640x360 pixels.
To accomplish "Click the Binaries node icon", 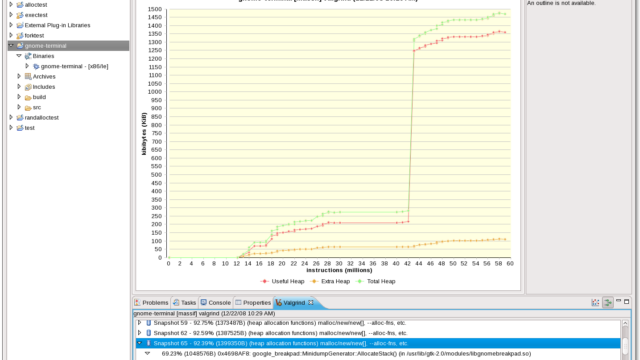I will 28,56.
